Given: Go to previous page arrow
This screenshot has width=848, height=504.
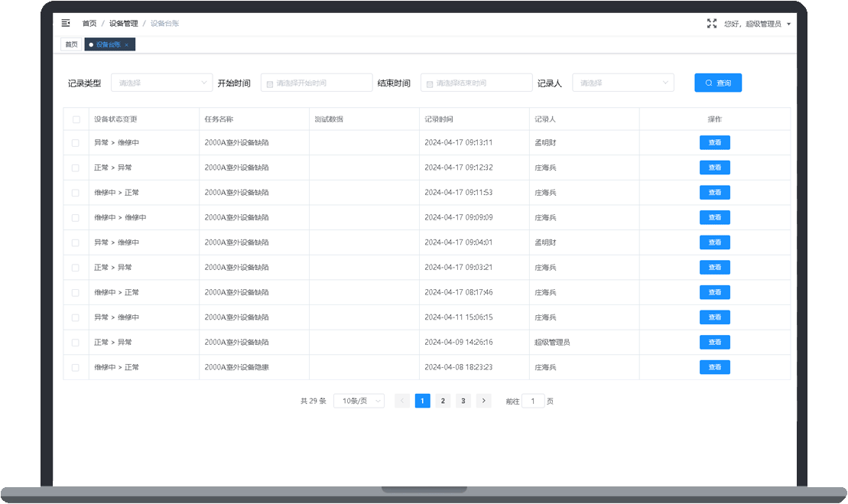Looking at the screenshot, I should pos(402,401).
